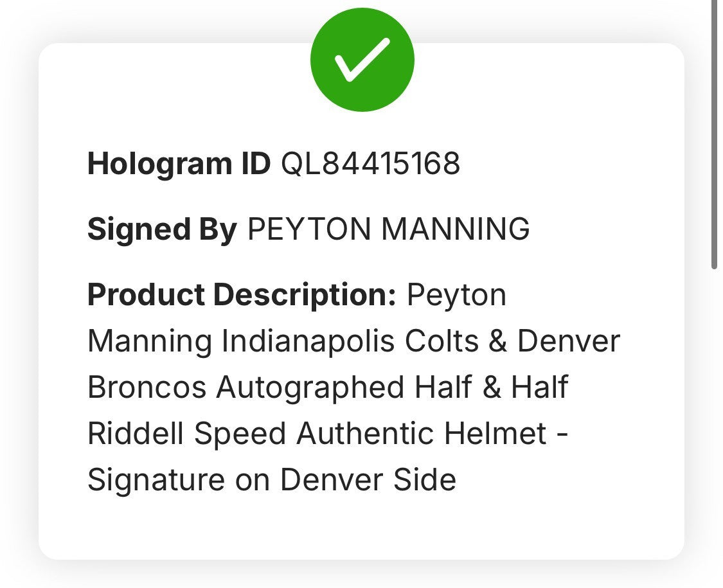Click the hologram number QL84415168
Image resolution: width=723 pixels, height=588 pixels.
tap(370, 164)
